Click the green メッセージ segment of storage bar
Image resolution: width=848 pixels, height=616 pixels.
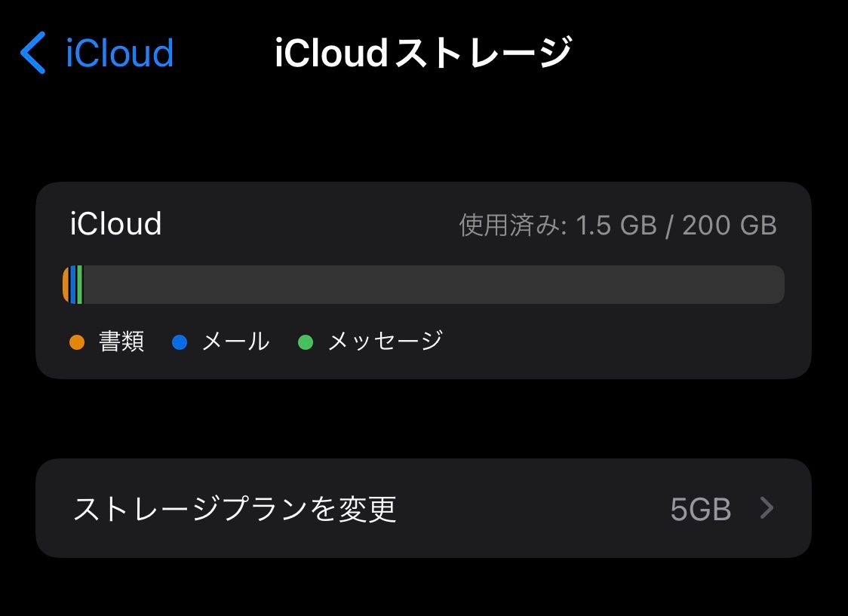click(x=79, y=285)
